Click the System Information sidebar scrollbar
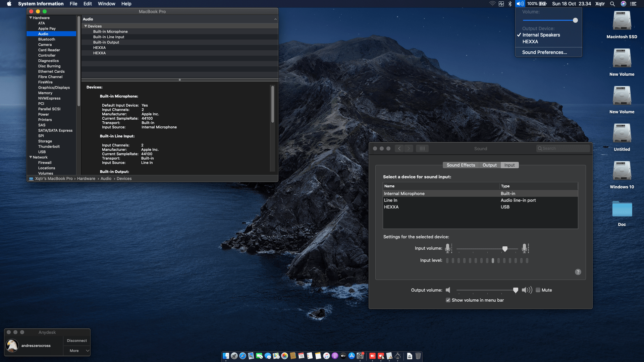This screenshot has height=362, width=644. [x=79, y=61]
